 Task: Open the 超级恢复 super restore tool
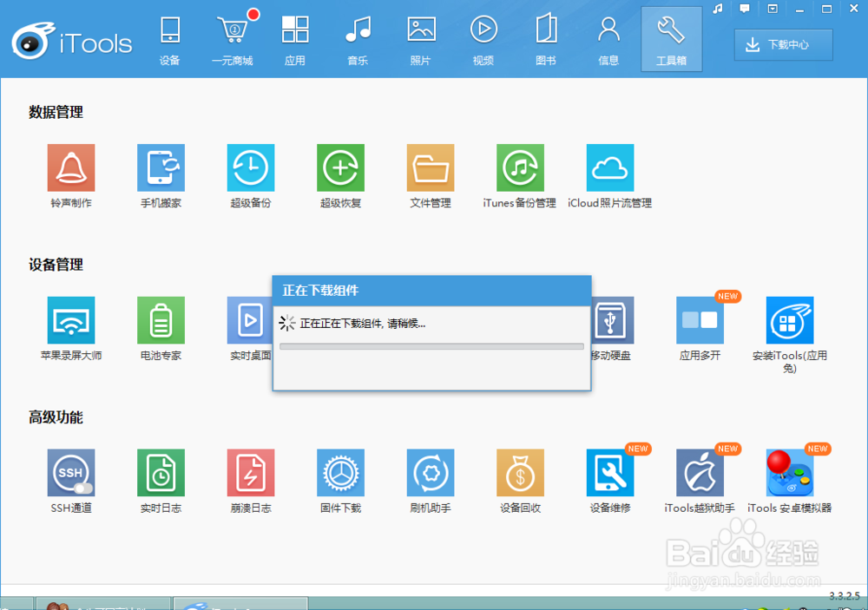[x=340, y=167]
